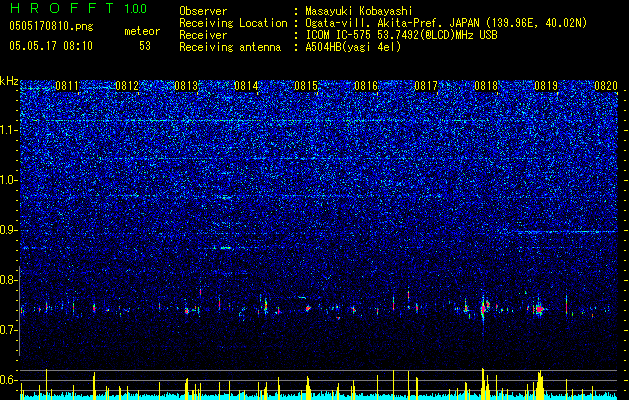This screenshot has width=629, height=400.
Task: Click the ICOM IC-575 receiver text
Action: pyautogui.click(x=401, y=35)
